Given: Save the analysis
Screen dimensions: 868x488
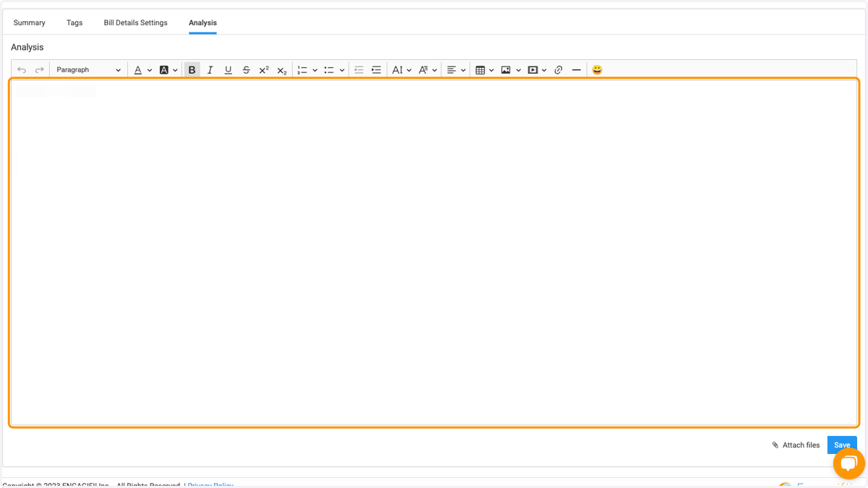Looking at the screenshot, I should click(842, 445).
